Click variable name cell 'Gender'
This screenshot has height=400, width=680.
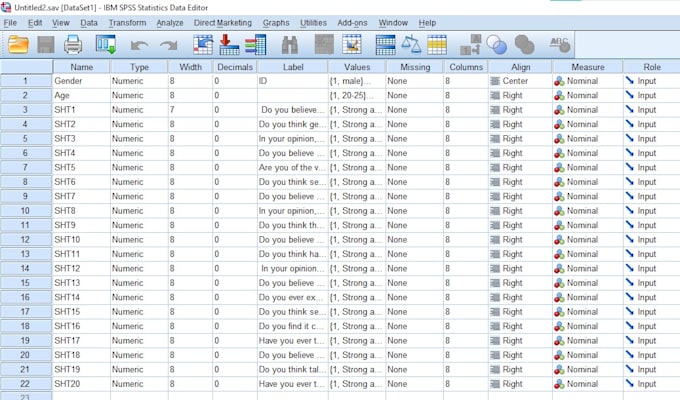point(82,81)
